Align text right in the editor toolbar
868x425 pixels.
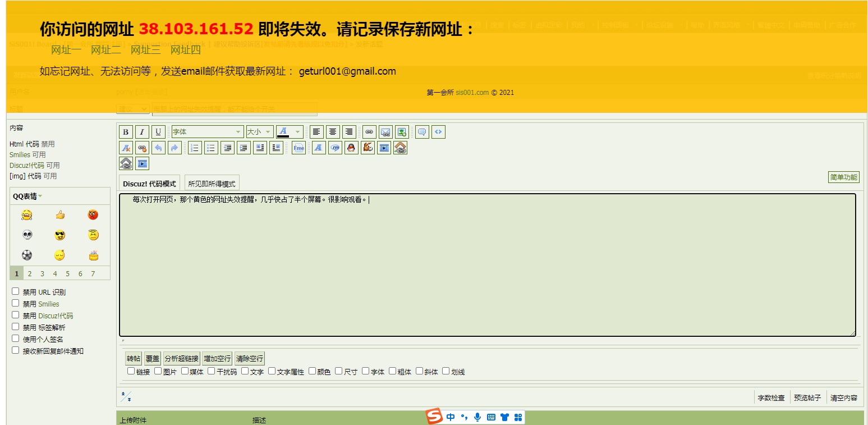tap(350, 132)
